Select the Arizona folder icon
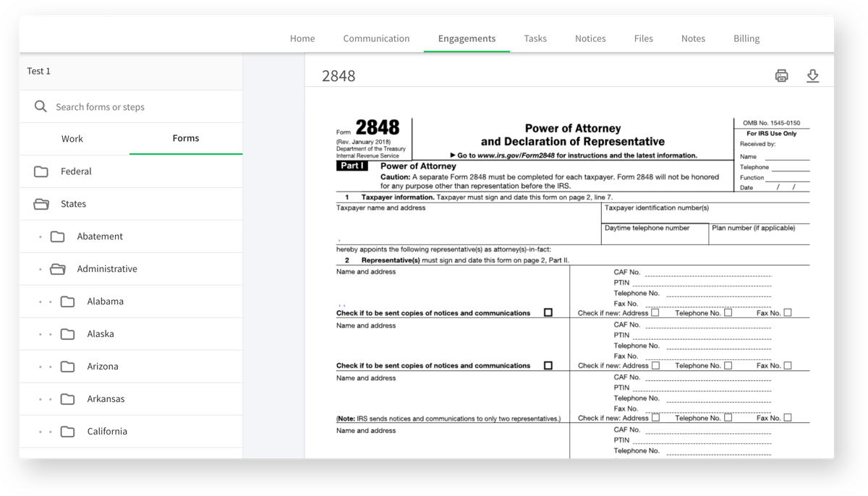Viewport: 868px width, 496px height. [67, 366]
